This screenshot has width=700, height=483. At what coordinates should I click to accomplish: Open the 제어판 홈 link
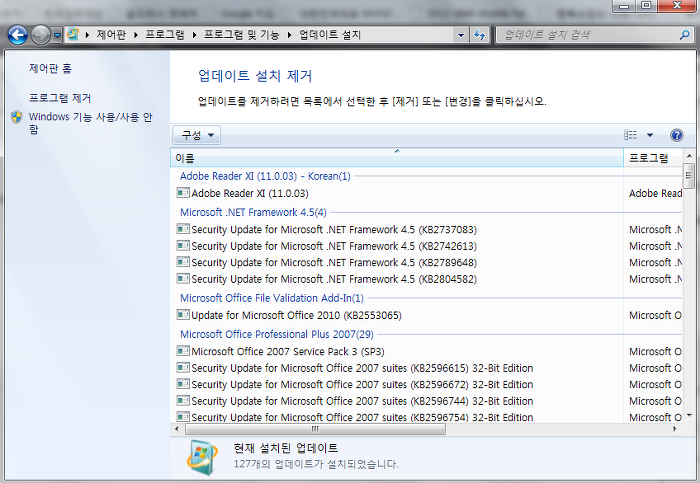coord(50,68)
